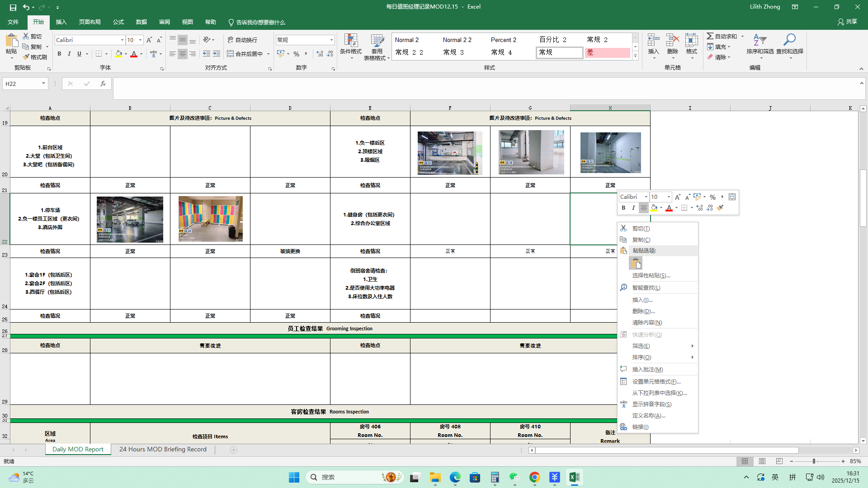
Task: Toggle Wrap Text (自动换行) button
Action: pos(242,40)
